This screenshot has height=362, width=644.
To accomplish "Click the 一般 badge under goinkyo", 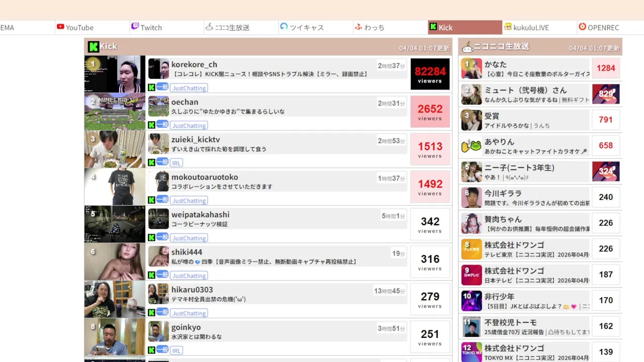I will (162, 349).
